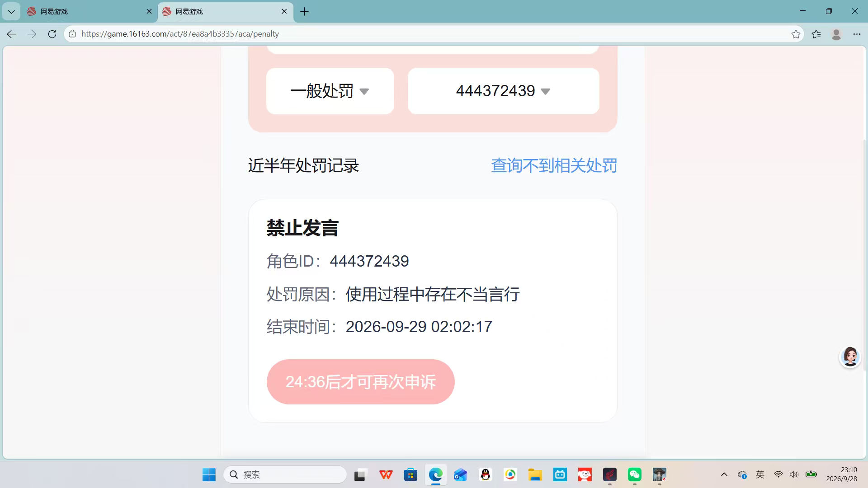Open Wi-Fi network settings in tray
The image size is (868, 488).
(778, 474)
